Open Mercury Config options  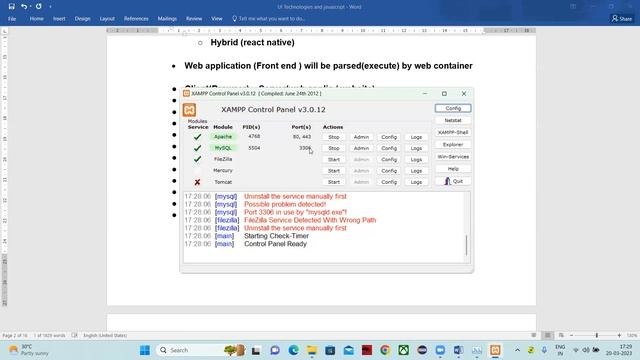click(x=389, y=171)
